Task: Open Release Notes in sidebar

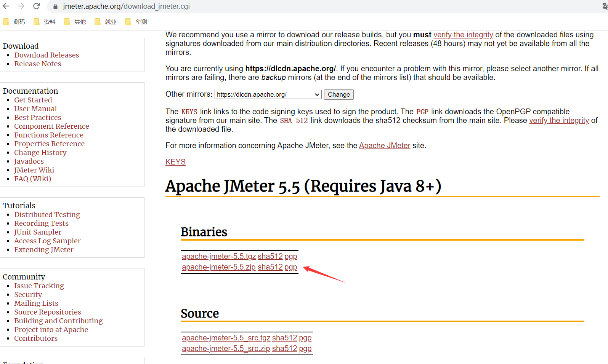Action: pyautogui.click(x=37, y=64)
